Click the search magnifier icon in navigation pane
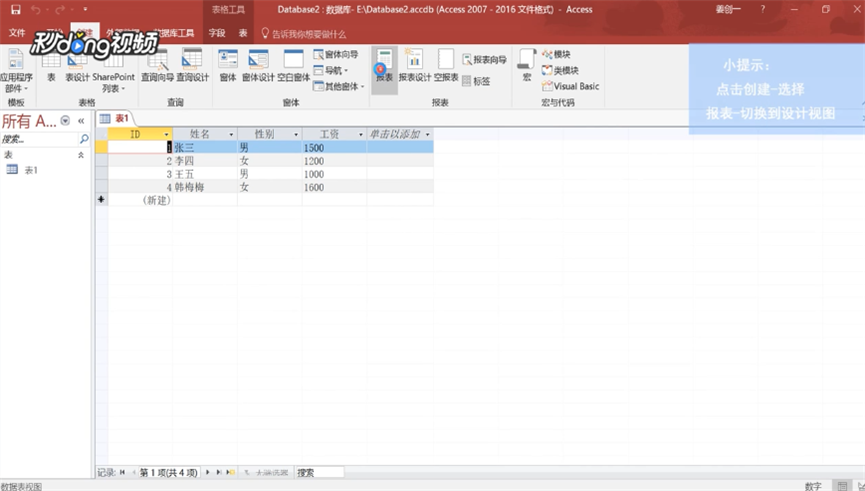This screenshot has width=865, height=491. [84, 139]
